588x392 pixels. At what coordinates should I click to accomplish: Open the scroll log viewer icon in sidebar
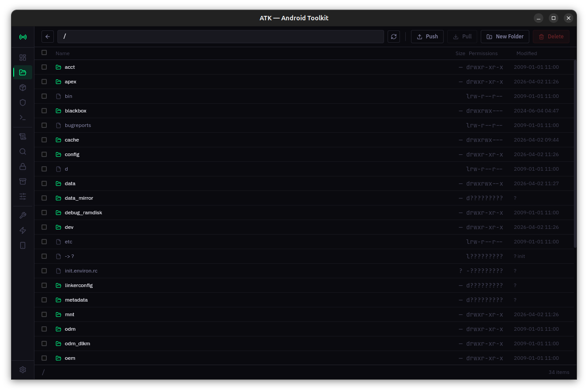coord(23,137)
